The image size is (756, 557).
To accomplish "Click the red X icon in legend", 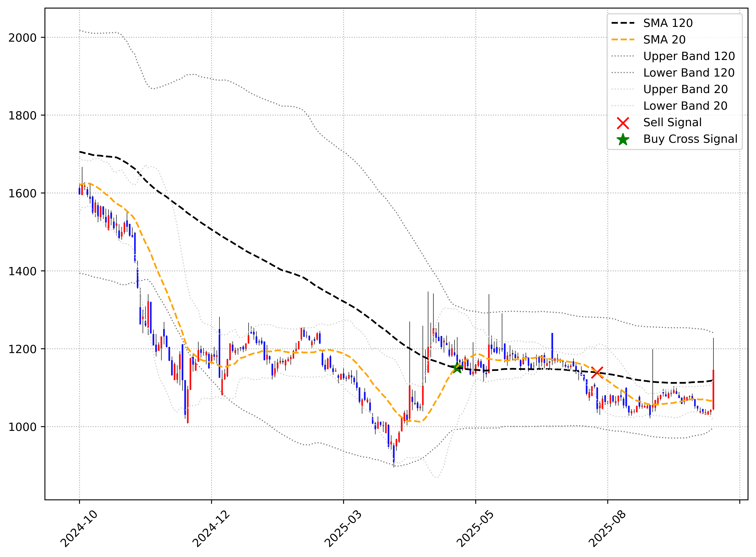I will tap(623, 123).
